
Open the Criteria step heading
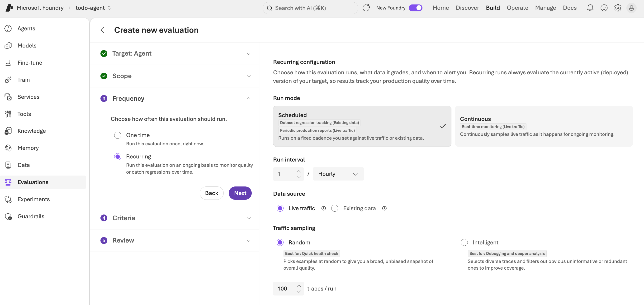click(123, 218)
